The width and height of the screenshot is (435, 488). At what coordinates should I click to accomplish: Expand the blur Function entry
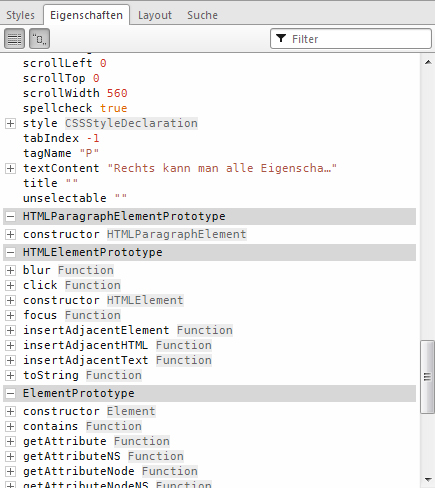(x=10, y=270)
